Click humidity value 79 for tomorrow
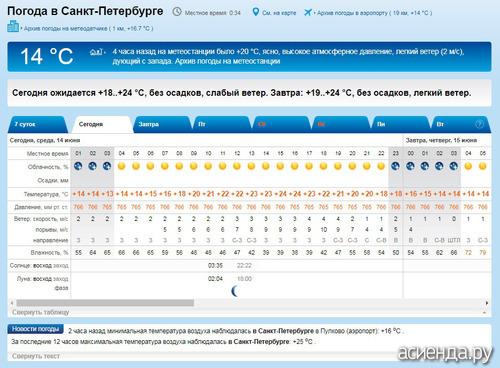The image size is (500, 368). (x=483, y=253)
